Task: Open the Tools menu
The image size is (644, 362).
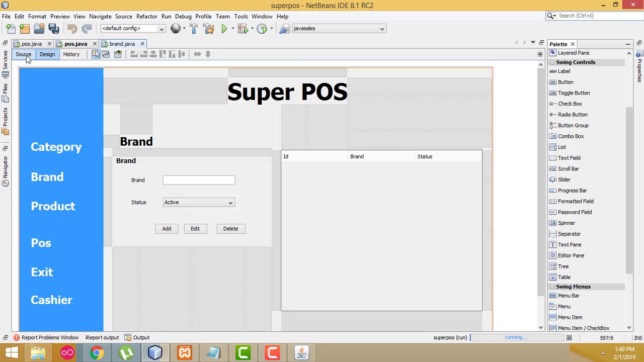Action: [240, 16]
